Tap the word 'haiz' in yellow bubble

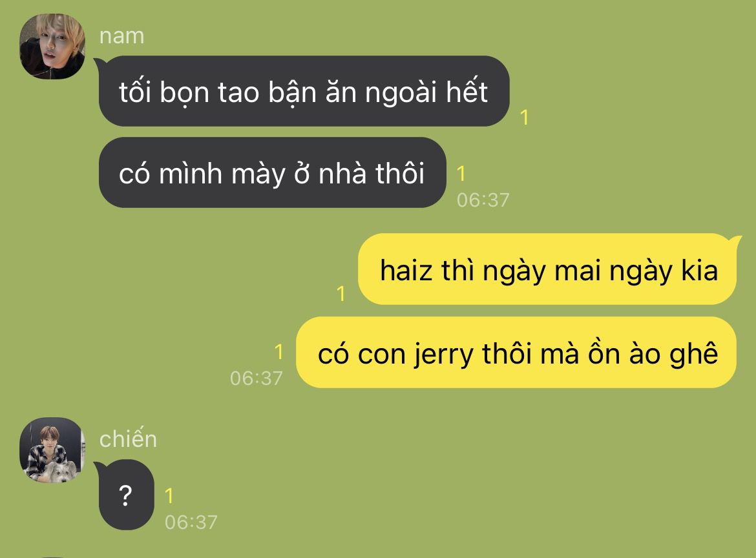pos(406,271)
